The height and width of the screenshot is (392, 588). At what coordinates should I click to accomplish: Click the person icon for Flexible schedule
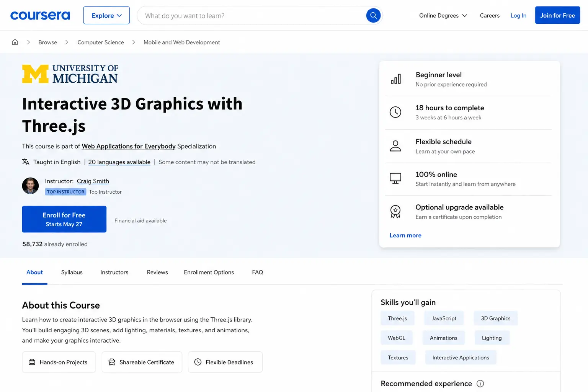395,146
